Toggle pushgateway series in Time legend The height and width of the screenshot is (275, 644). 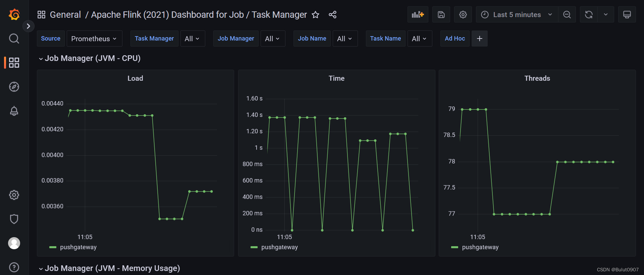click(x=279, y=247)
